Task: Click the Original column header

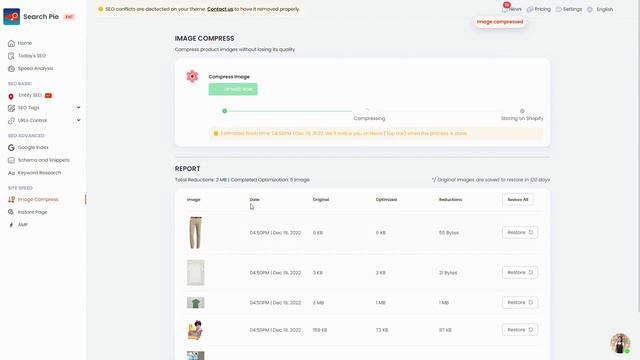Action: click(321, 200)
